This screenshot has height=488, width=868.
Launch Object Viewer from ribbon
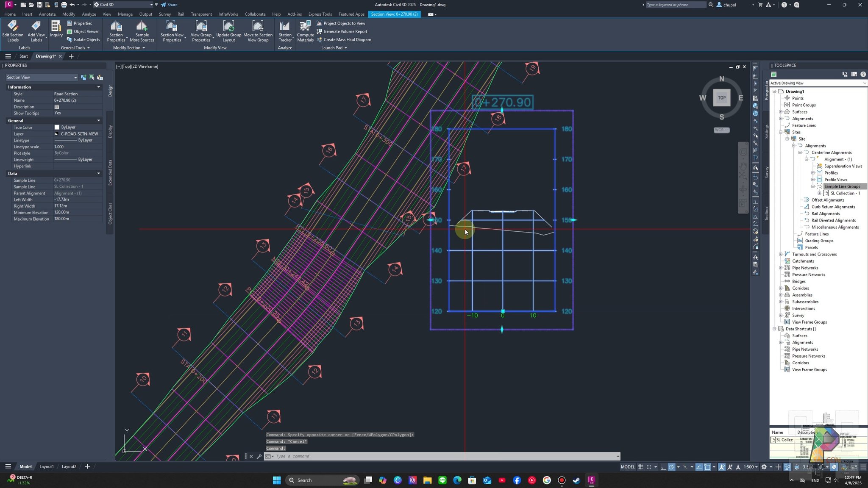tap(83, 31)
